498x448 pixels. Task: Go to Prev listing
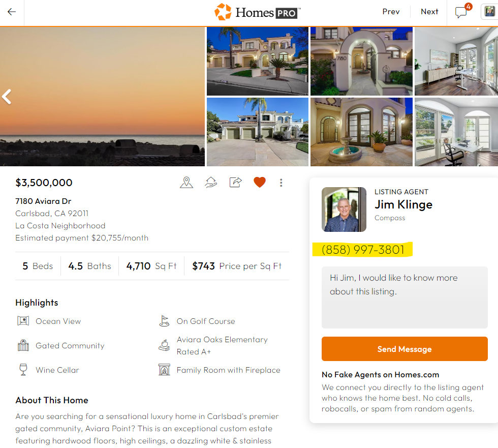[x=391, y=12]
